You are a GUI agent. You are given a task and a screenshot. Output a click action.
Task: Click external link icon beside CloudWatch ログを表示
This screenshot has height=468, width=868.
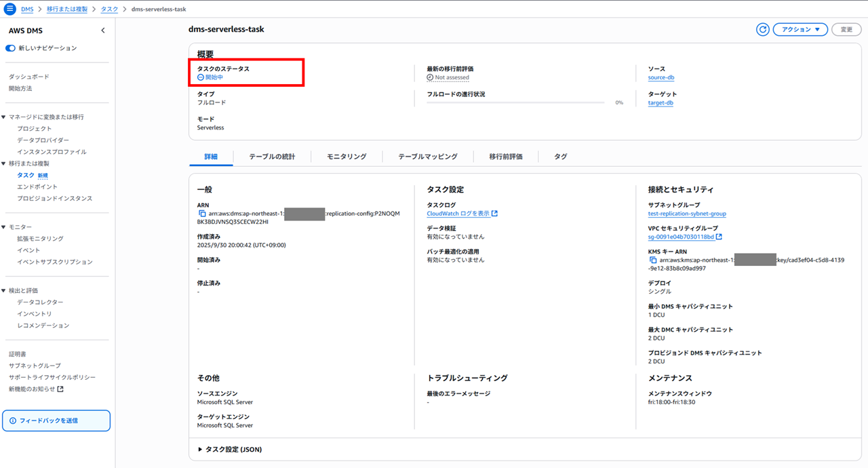click(494, 214)
